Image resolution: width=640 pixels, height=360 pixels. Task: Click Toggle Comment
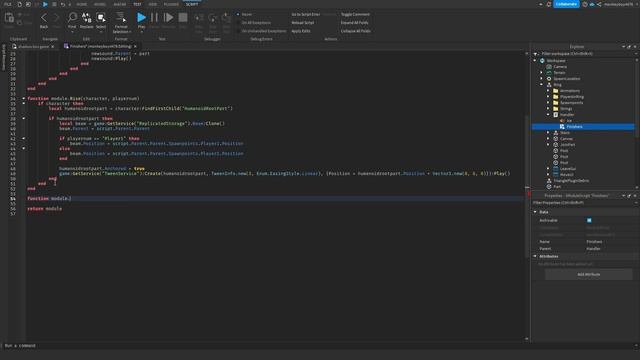(x=355, y=14)
